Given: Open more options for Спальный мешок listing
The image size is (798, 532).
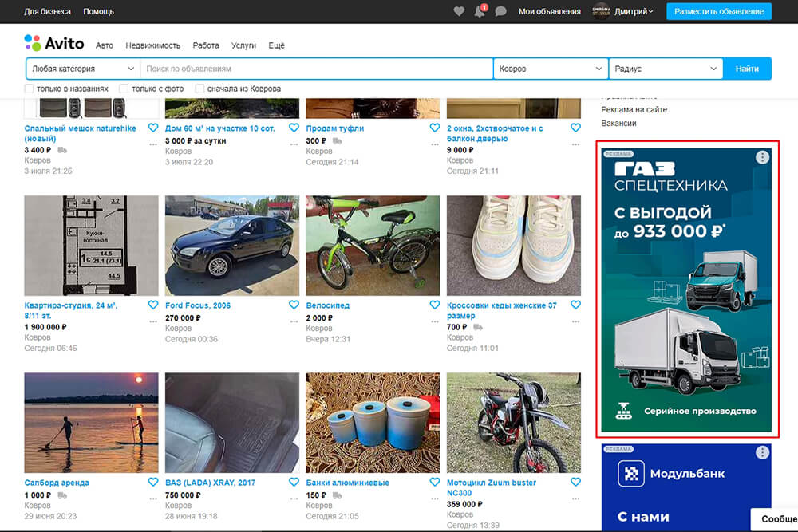Looking at the screenshot, I should tap(153, 144).
